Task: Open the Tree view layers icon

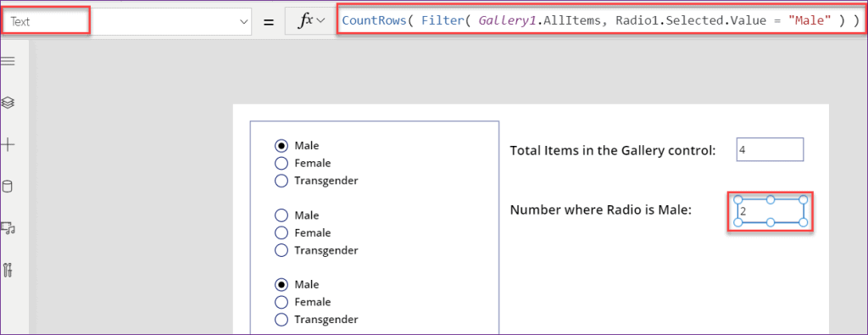Action: 8,103
